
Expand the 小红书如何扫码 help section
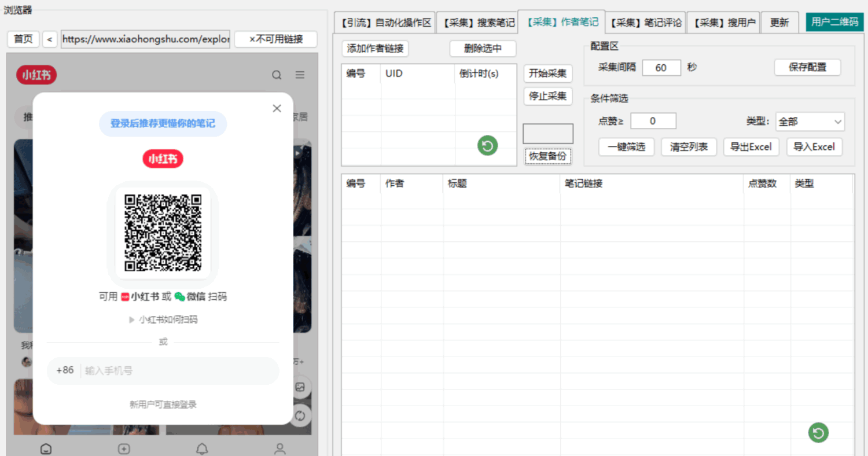163,319
